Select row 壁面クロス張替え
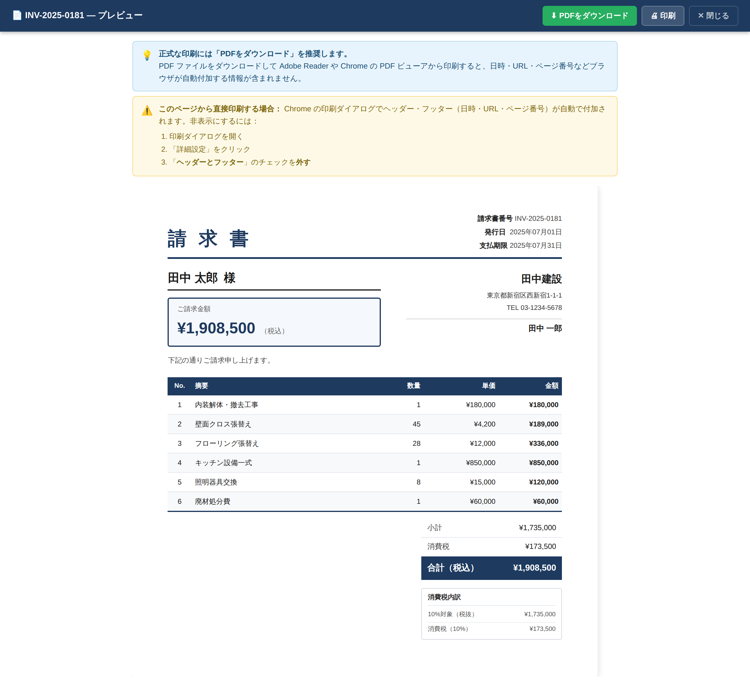 coord(364,424)
